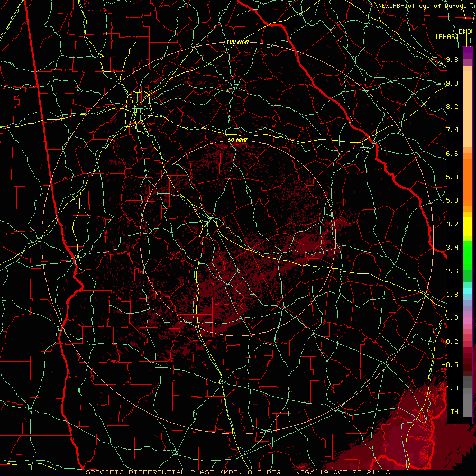Select the purple segment at the color bar top
Image resolution: width=476 pixels, height=476 pixels.
click(467, 53)
